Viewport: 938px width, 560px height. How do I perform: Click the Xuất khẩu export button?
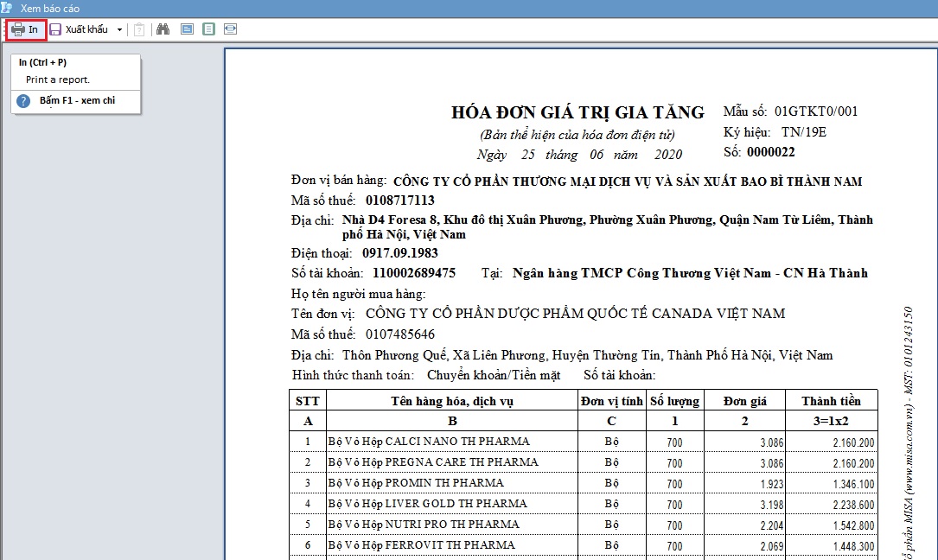(x=80, y=29)
